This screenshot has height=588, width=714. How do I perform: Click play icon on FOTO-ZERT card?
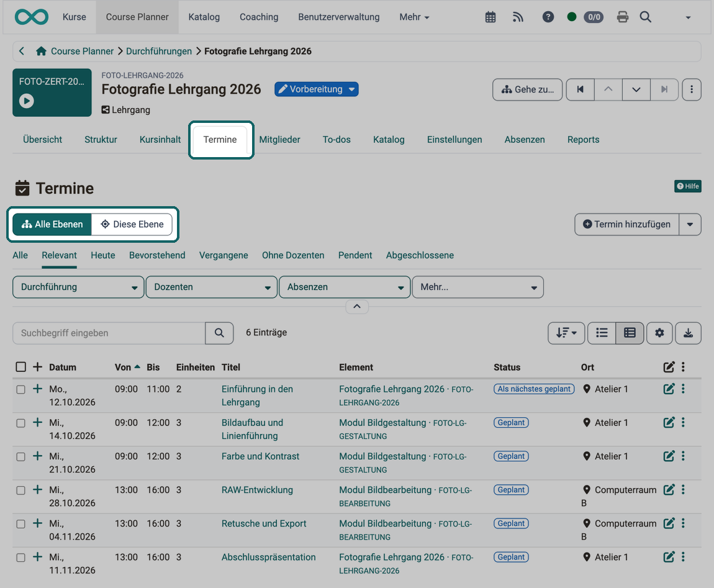point(27,101)
